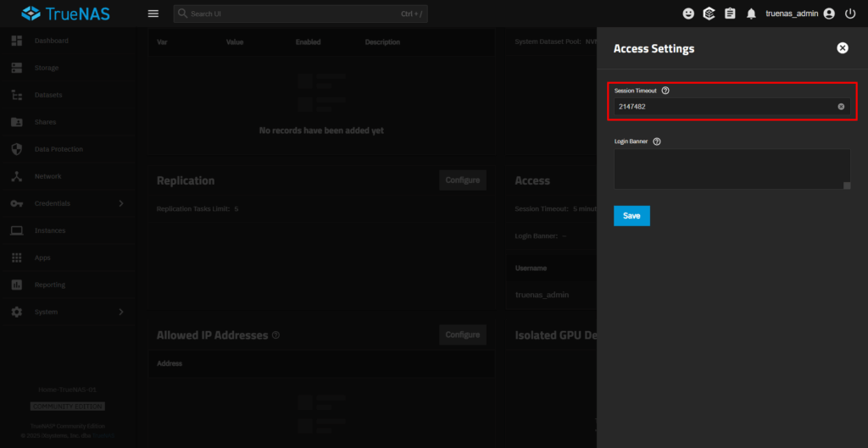The width and height of the screenshot is (868, 448).
Task: Click the Login Banner help icon
Action: [657, 141]
